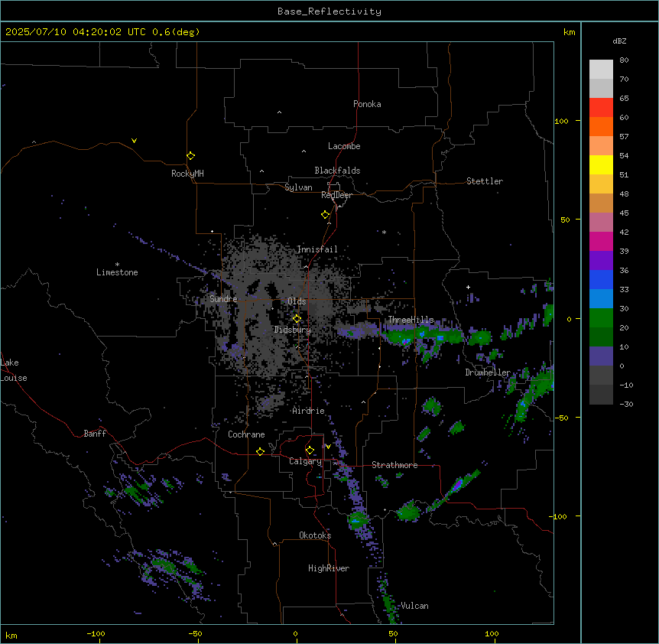Click the yellow marker at Olds/Didsbury
The image size is (659, 644).
point(297,319)
